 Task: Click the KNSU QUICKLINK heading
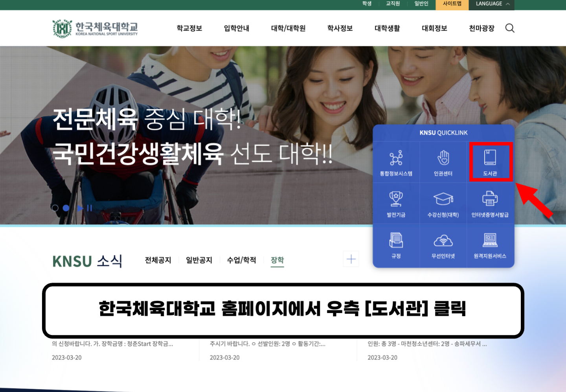tap(443, 133)
